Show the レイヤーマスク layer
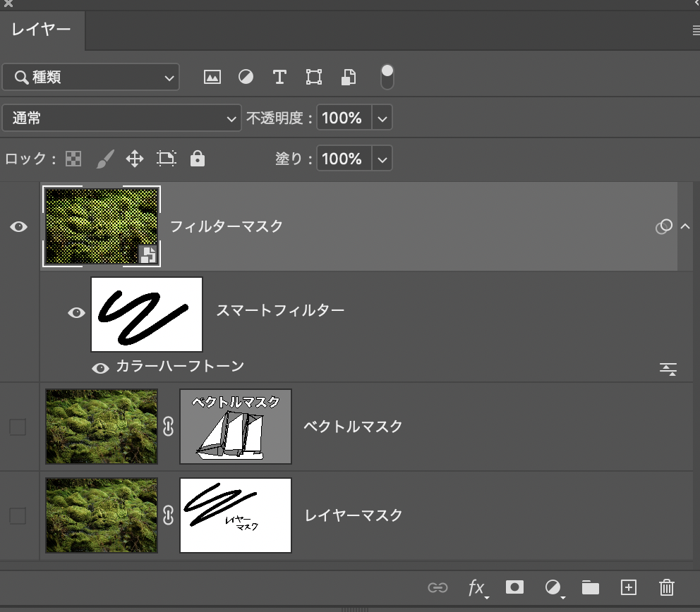 (18, 515)
